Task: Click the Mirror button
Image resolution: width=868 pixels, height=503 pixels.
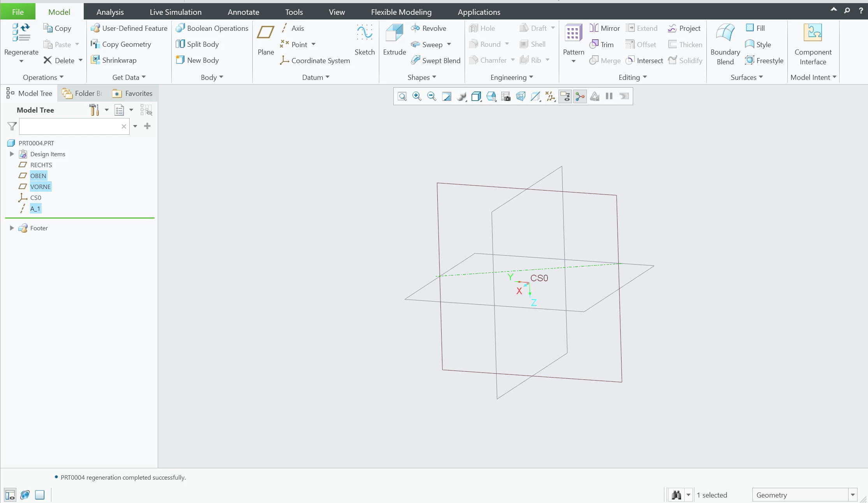Action: click(x=604, y=28)
